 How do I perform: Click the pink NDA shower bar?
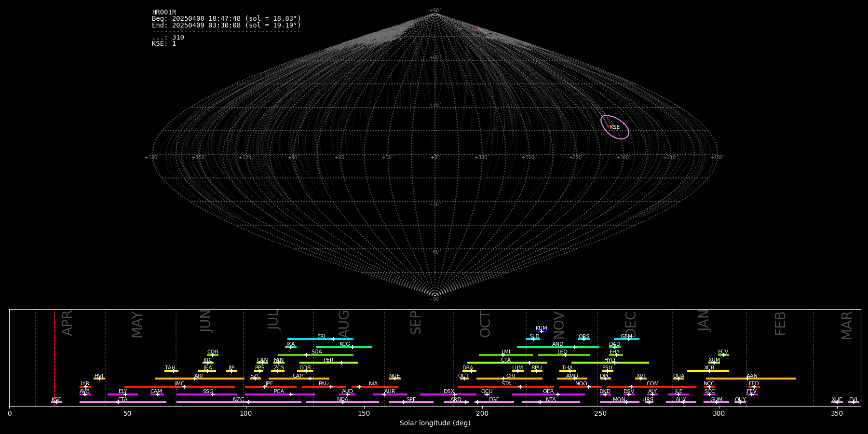point(342,402)
